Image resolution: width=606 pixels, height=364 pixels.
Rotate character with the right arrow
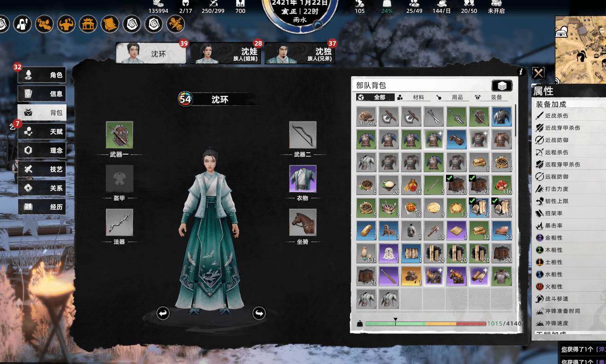point(259,313)
